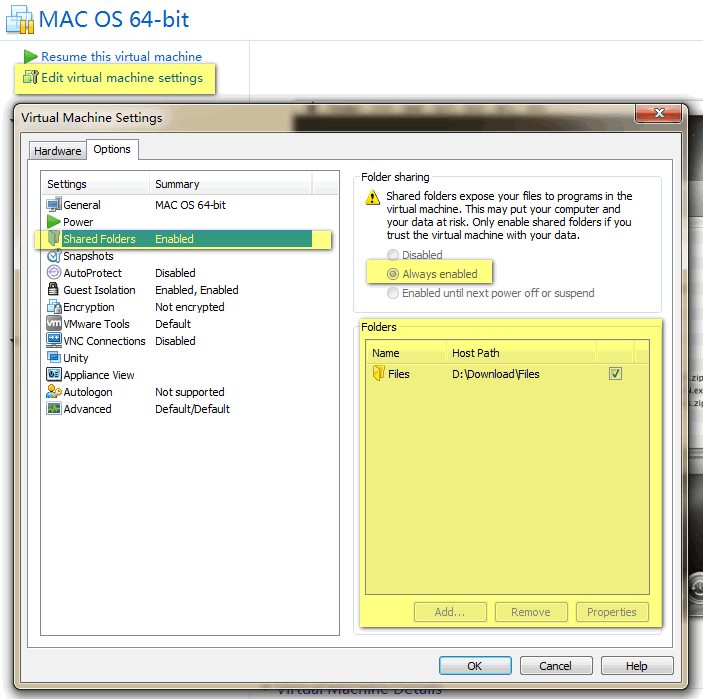Click the Host Path column header
The image size is (703, 699).
521,353
